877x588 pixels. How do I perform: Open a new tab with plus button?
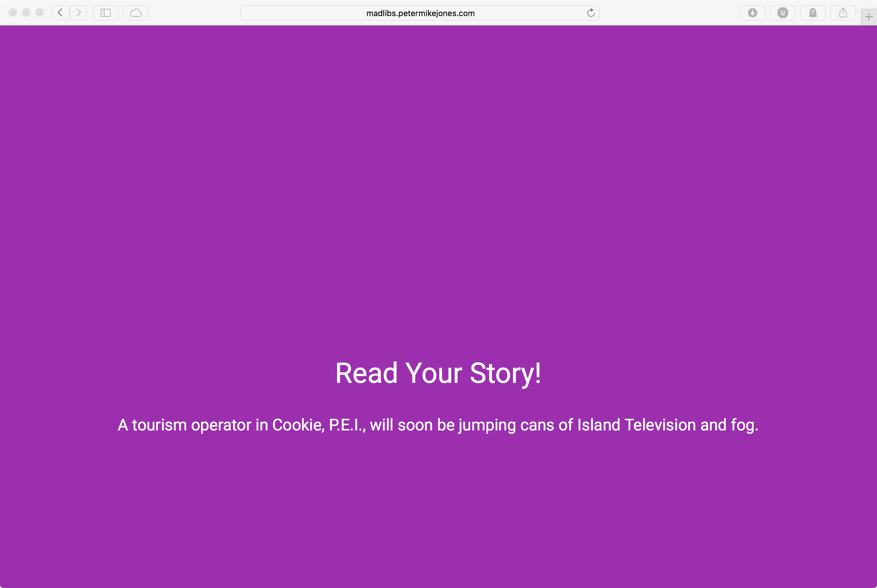coord(869,17)
